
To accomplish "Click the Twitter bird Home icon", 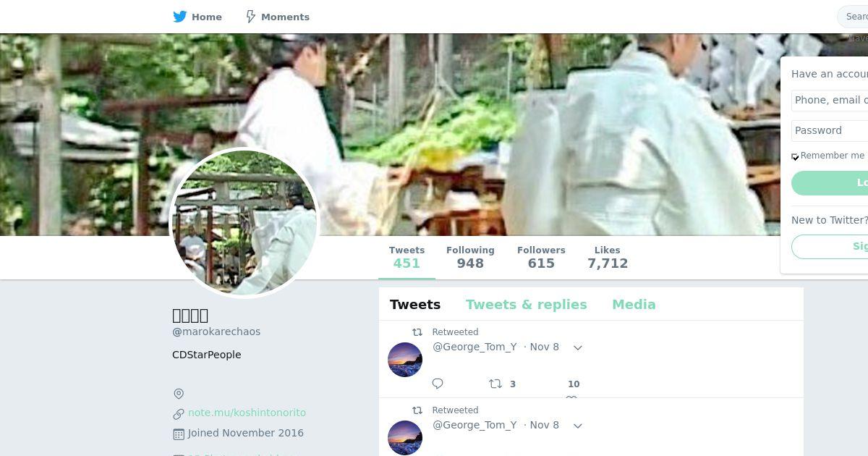I will tap(180, 17).
